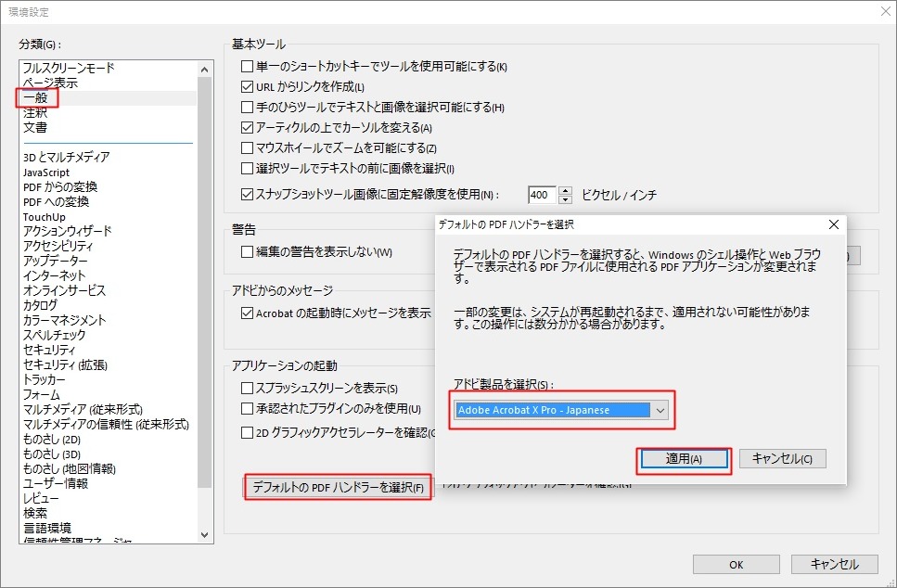Image resolution: width=897 pixels, height=588 pixels.
Task: Click the 適用 (Apply) button
Action: pyautogui.click(x=684, y=459)
